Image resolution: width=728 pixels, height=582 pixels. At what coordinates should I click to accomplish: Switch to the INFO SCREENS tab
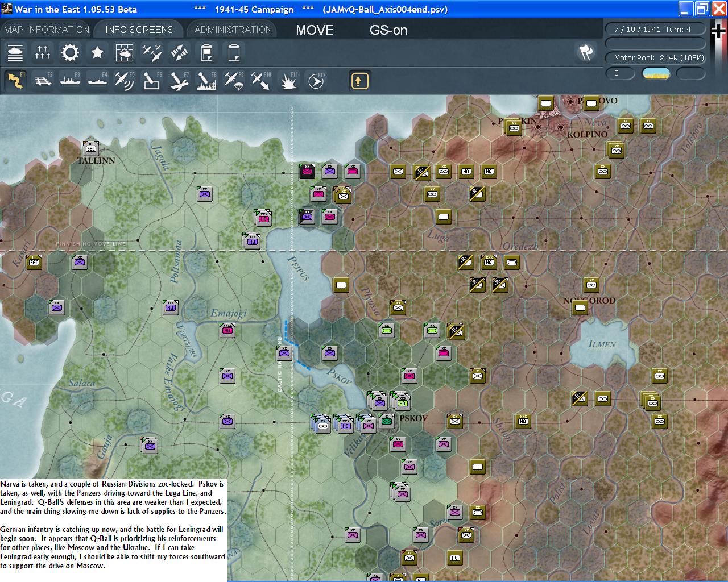[x=139, y=30]
